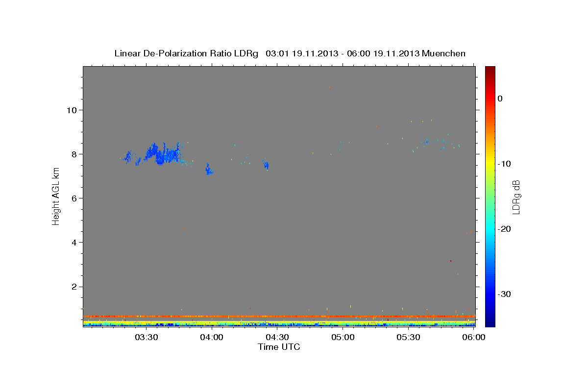Click the plot title 'Linear De-Polarization Ratio LDRg'
Image resolution: width=588 pixels, height=392 pixels.
coord(186,53)
